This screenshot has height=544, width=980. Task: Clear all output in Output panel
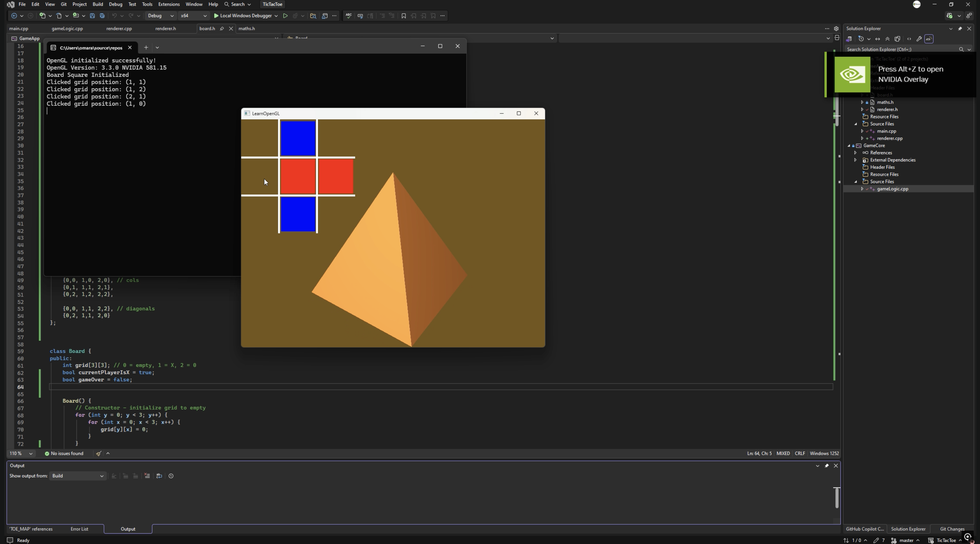[x=147, y=476]
